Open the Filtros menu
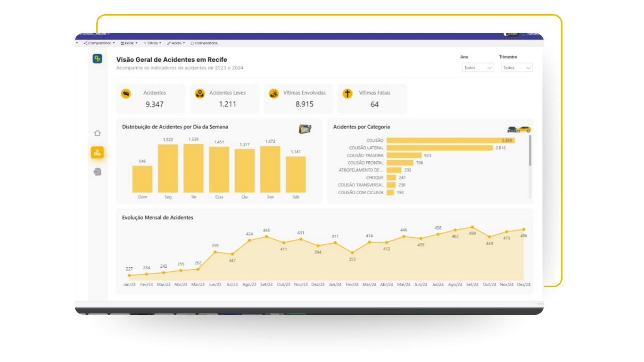The image size is (644, 362). click(x=152, y=43)
